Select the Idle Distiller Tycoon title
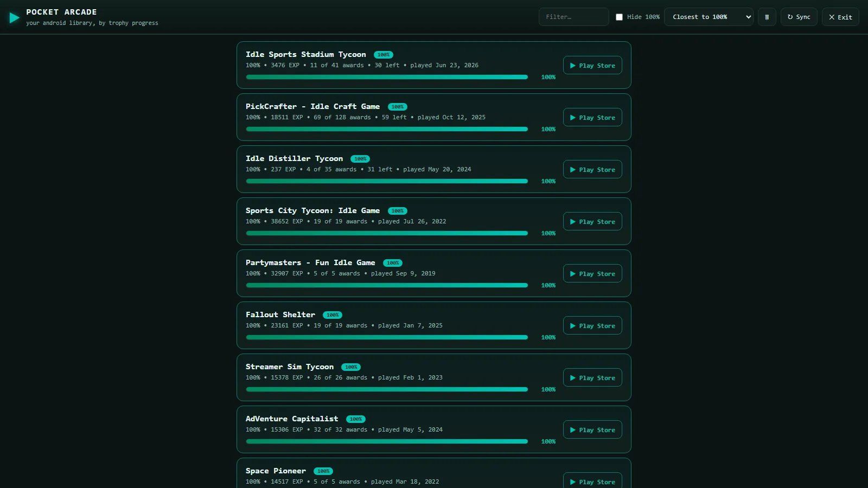This screenshot has height=488, width=868. 295,158
